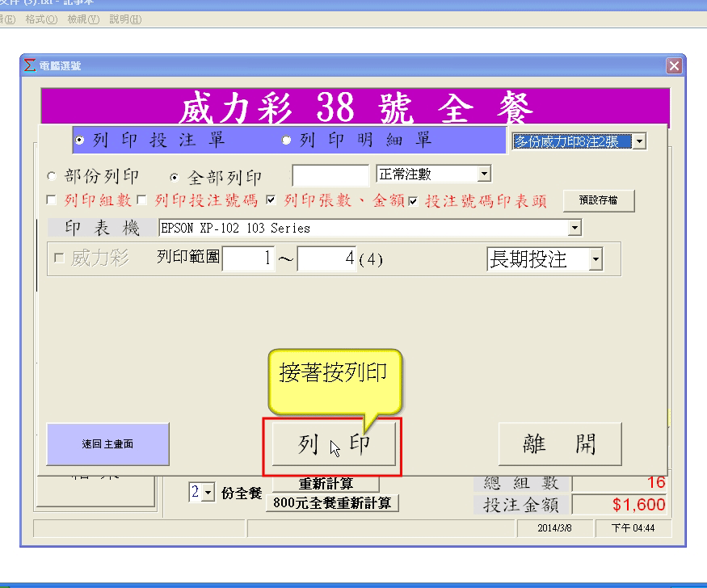Click the 列印 (Print) button

point(333,444)
